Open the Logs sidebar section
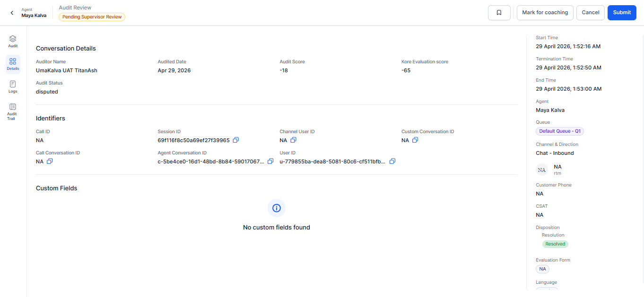This screenshot has width=644, height=297. click(13, 87)
